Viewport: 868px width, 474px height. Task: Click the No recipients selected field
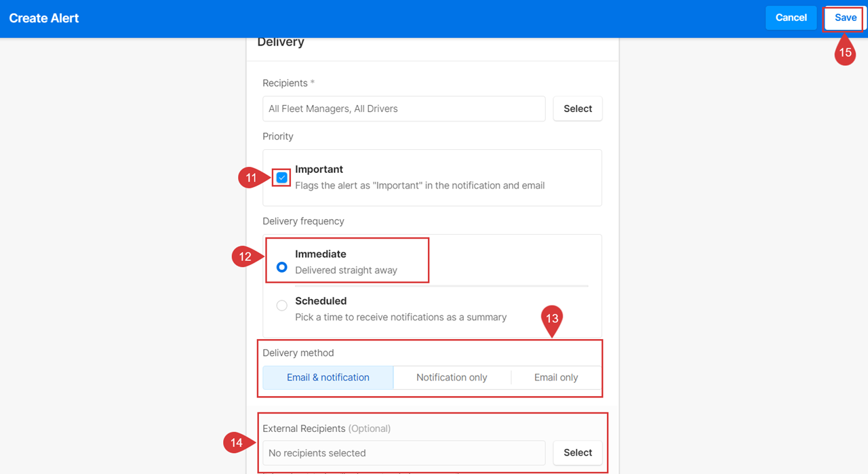click(403, 452)
